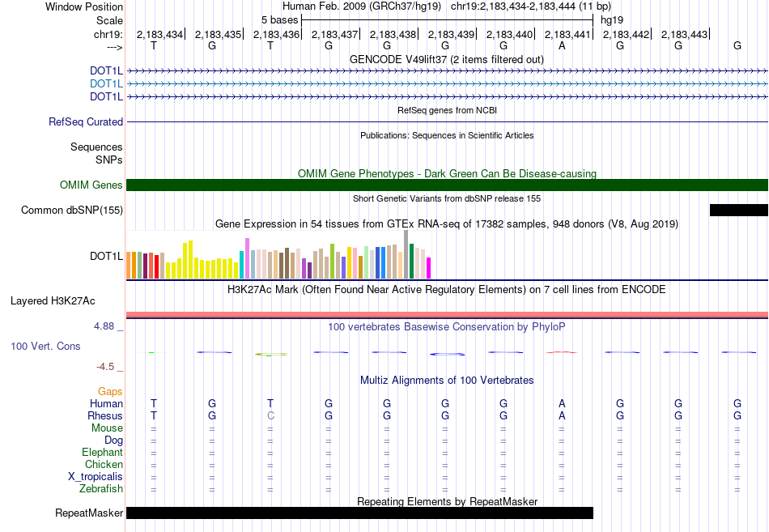Click the Publications Sequences in Scientific Articles title

(x=447, y=135)
